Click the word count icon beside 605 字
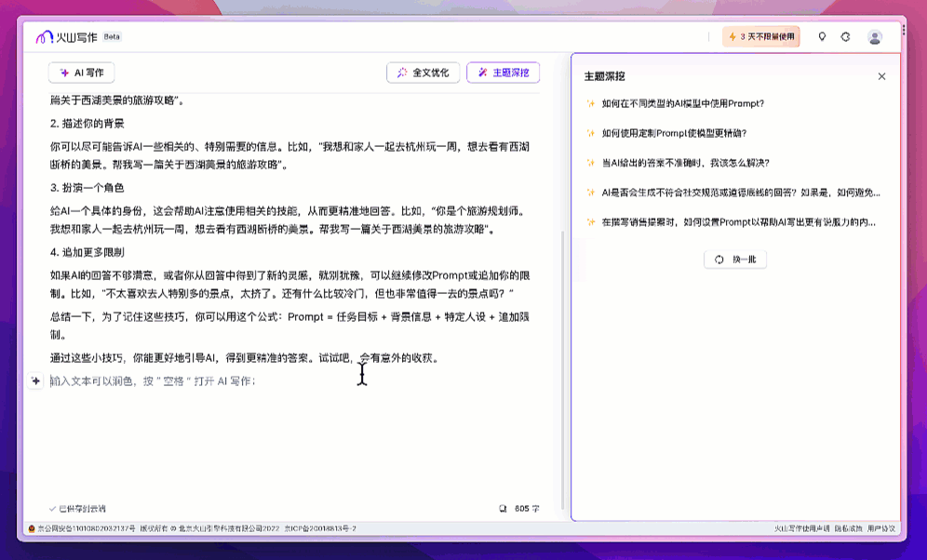 pyautogui.click(x=504, y=509)
